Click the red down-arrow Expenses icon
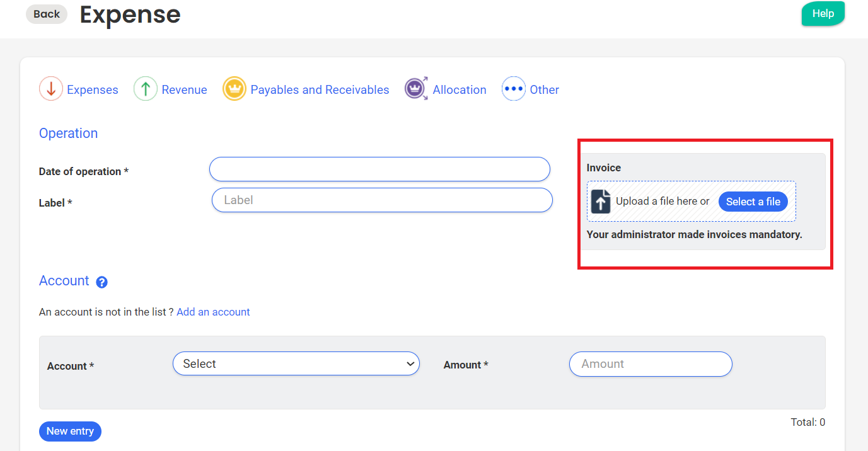 point(51,89)
